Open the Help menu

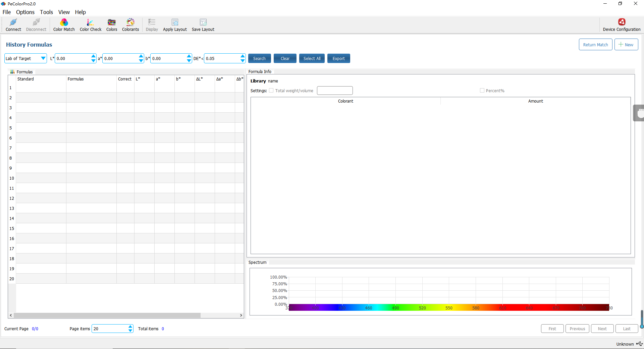tap(80, 12)
